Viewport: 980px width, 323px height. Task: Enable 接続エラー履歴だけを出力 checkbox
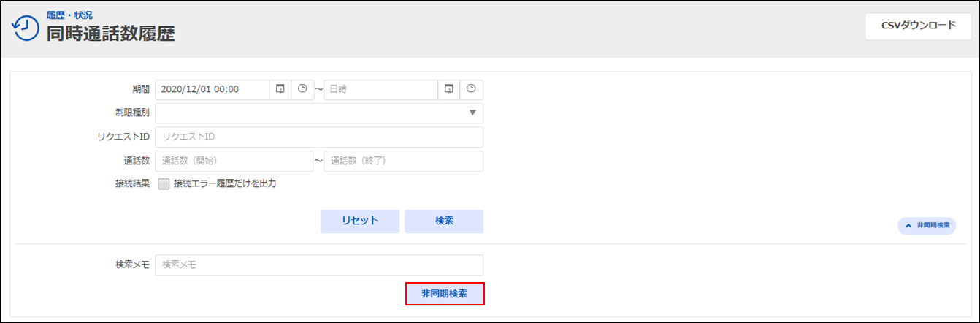pos(164,184)
